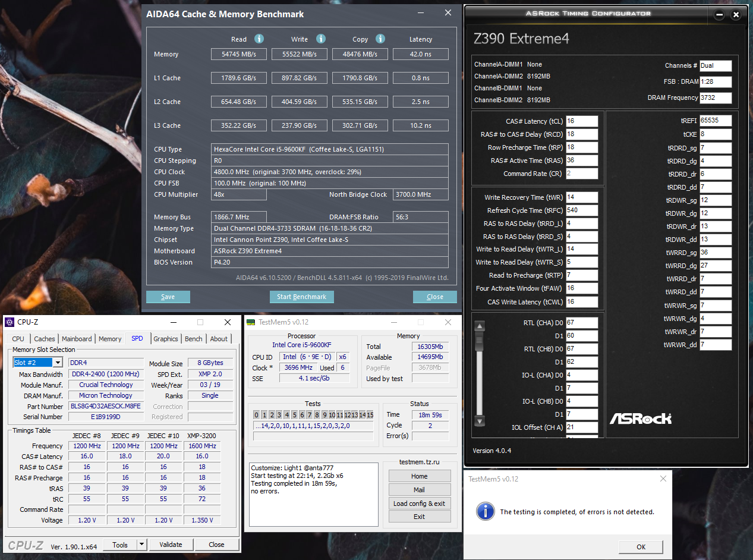Click the TestMem5 log text box
This screenshot has height=560, width=753.
click(313, 495)
